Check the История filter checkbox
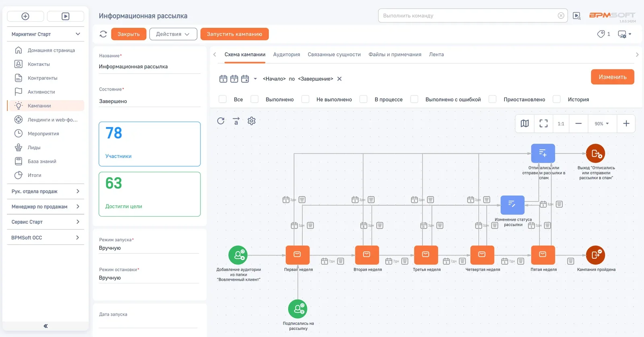Viewport: 644px width, 337px height. 557,99
